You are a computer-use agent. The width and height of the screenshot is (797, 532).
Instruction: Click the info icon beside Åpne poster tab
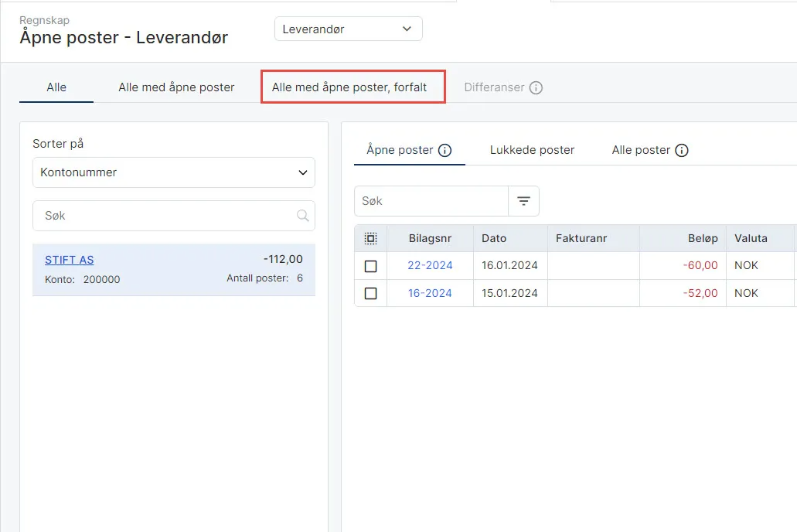(x=444, y=150)
